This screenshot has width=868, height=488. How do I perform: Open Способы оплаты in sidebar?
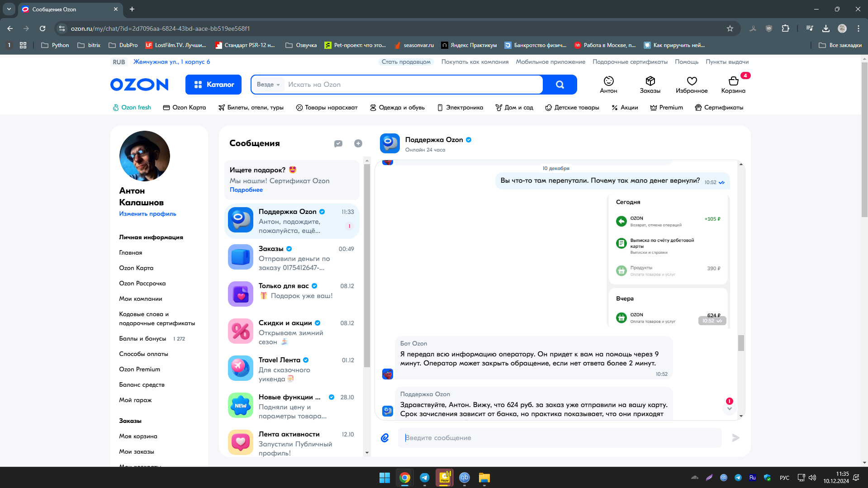[144, 354]
